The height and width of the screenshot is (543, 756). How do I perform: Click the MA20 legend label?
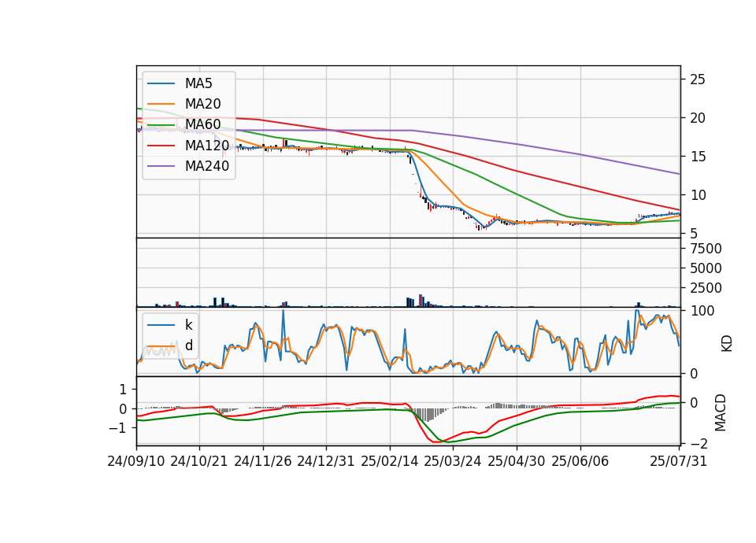(202, 104)
